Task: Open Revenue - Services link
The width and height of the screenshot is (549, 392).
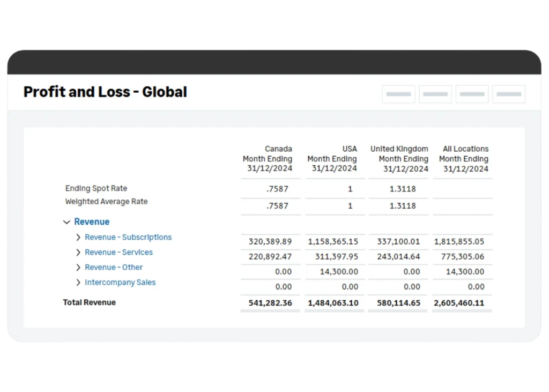Action: point(118,252)
